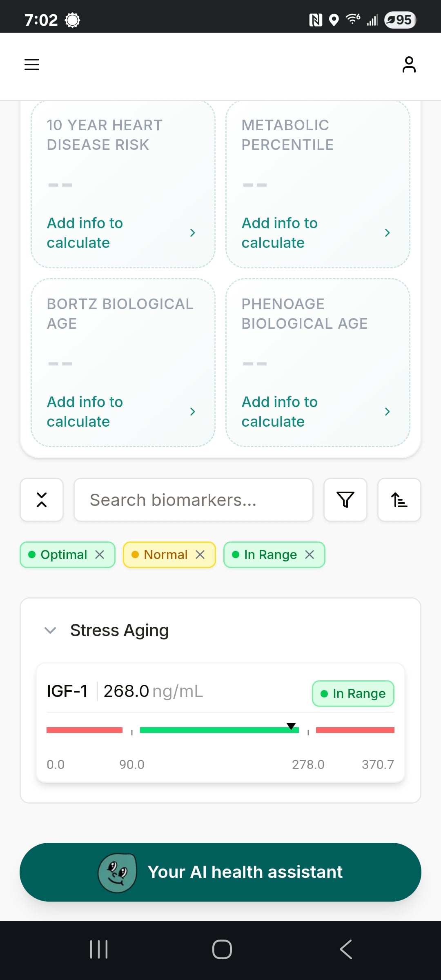Open the Bortz Biological Age add info link
Image resolution: width=441 pixels, height=980 pixels.
pyautogui.click(x=85, y=412)
